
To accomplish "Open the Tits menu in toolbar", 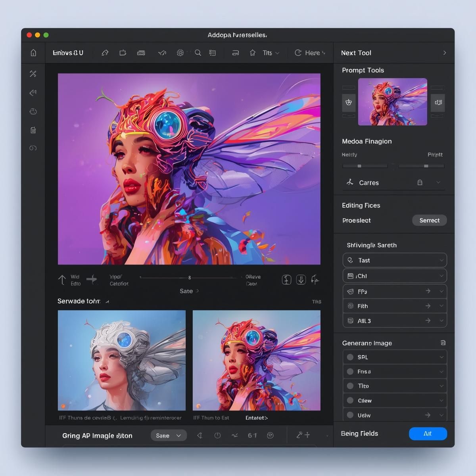I will pyautogui.click(x=271, y=53).
